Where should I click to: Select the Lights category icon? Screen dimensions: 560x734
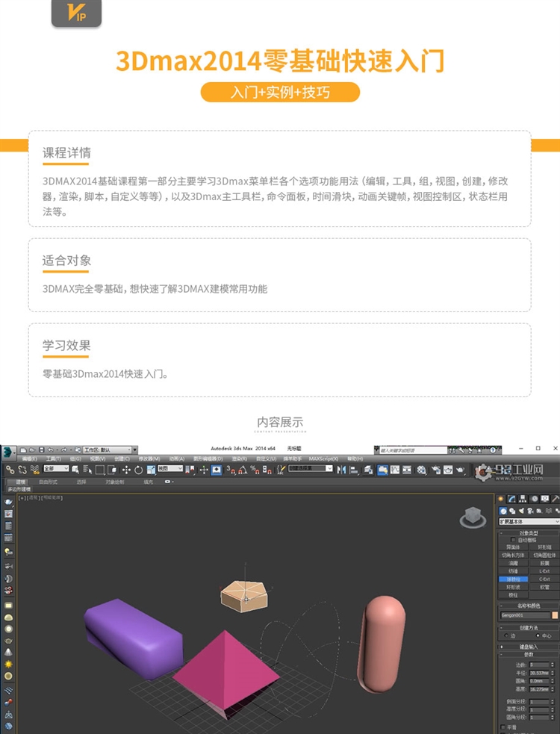(522, 511)
